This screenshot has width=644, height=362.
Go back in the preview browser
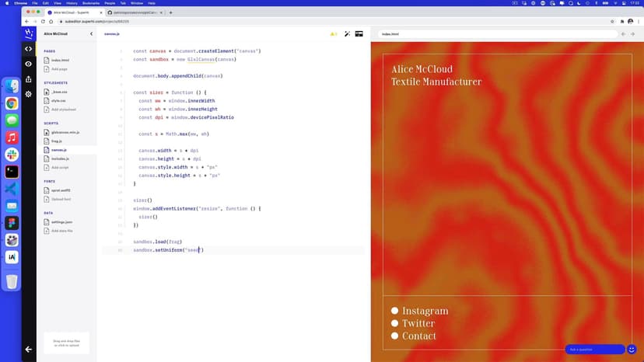(623, 34)
